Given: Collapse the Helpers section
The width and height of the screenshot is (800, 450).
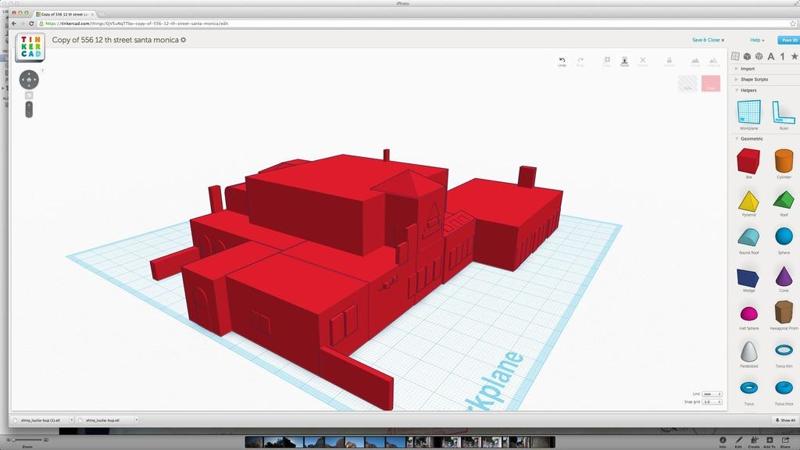Looking at the screenshot, I should [749, 90].
